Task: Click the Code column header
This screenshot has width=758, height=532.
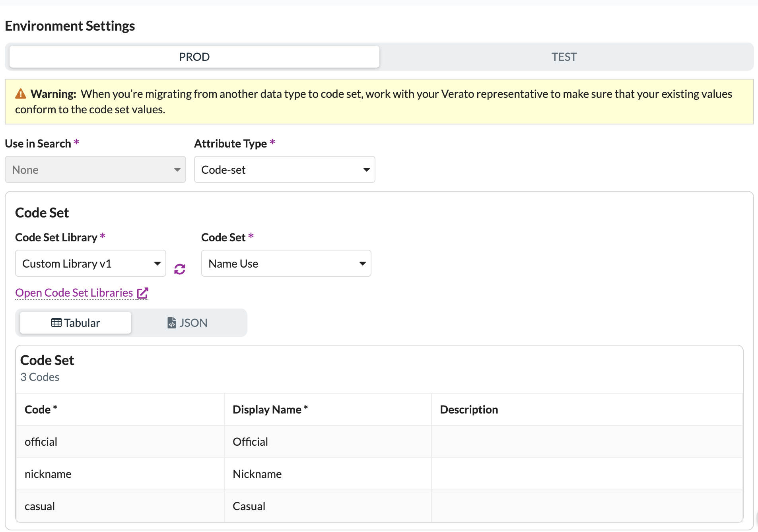Action: 120,410
